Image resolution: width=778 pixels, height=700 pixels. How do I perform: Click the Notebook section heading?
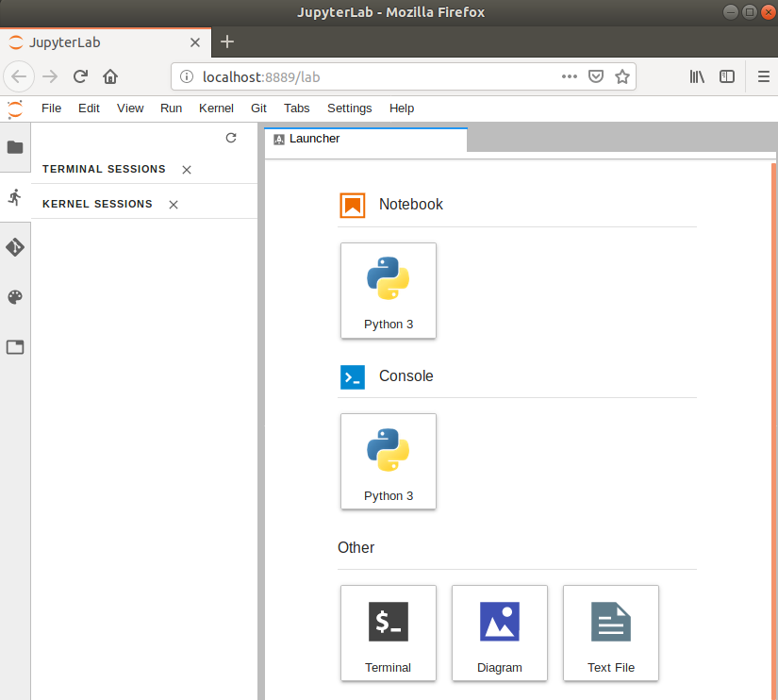coord(411,204)
